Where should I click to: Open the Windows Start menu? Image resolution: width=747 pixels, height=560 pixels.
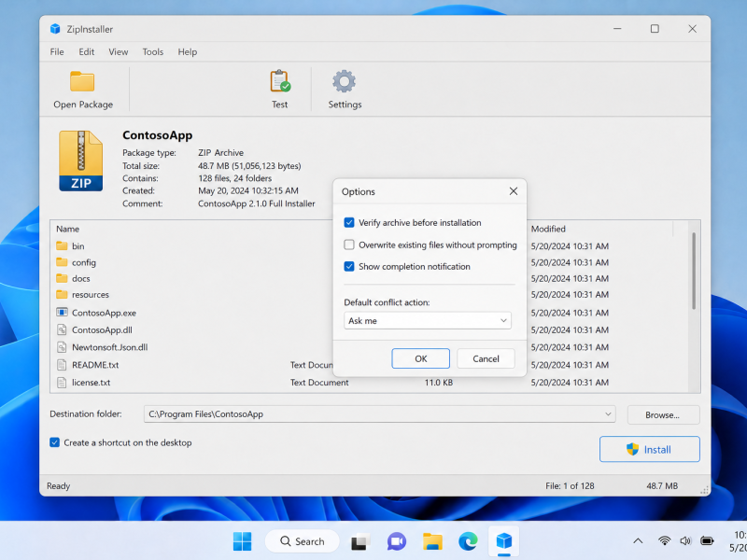[242, 541]
